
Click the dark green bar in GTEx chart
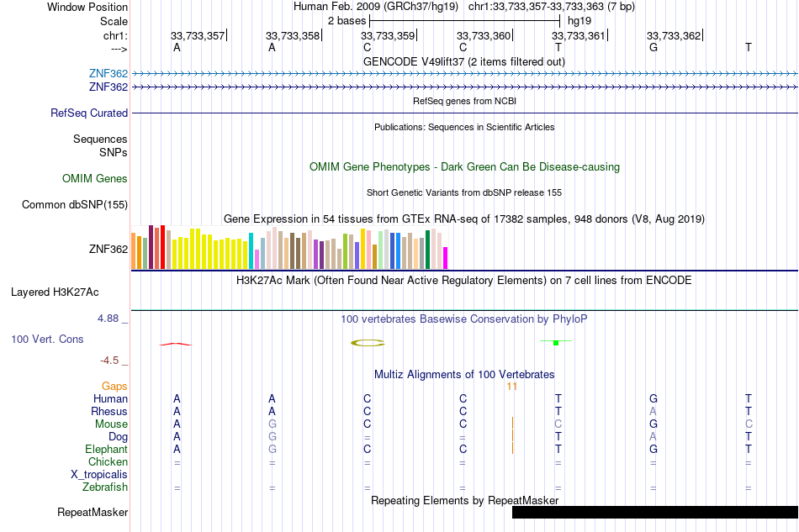(427, 250)
